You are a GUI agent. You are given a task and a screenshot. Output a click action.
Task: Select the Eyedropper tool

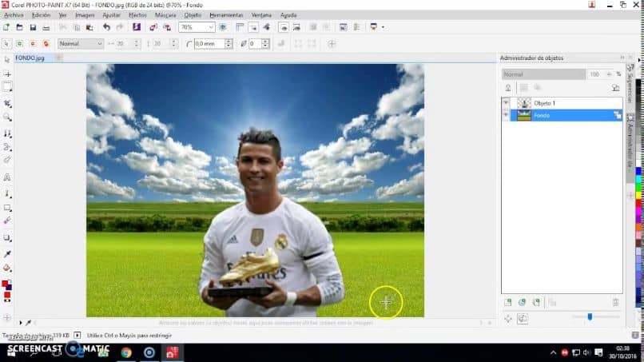click(7, 254)
